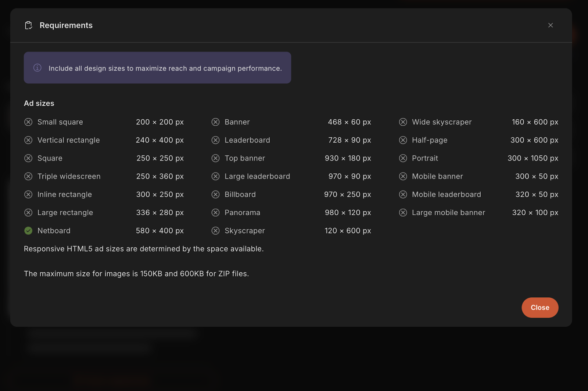This screenshot has width=588, height=391.
Task: Click the Top banner size label
Action: 245,158
